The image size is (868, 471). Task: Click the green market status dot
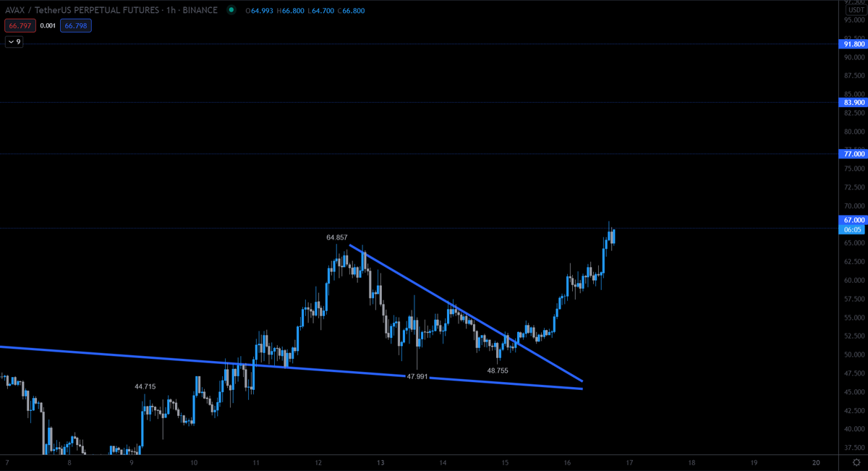click(x=231, y=11)
